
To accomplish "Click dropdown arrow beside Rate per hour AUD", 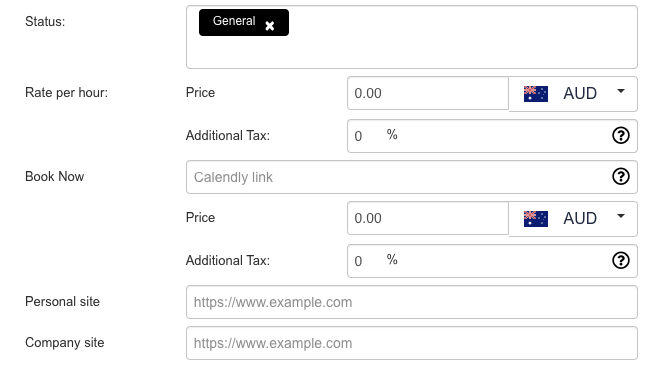I will (x=621, y=91).
